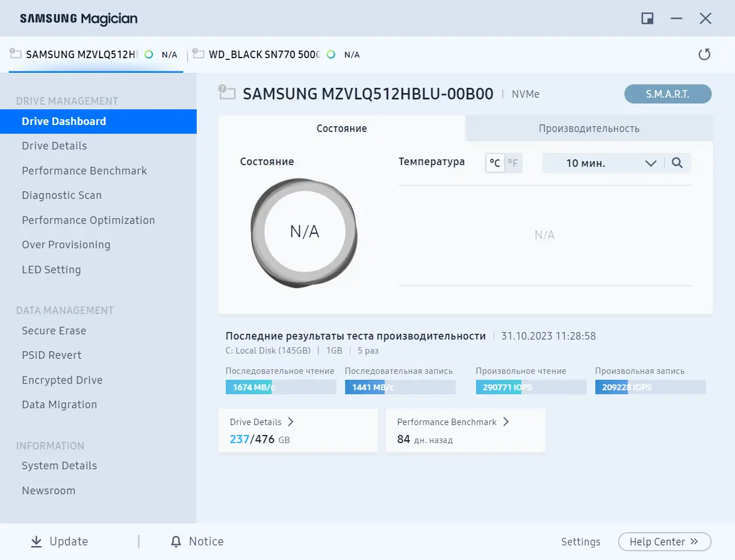Toggle display mode via the title bar icon
This screenshot has height=560, width=735.
647,18
